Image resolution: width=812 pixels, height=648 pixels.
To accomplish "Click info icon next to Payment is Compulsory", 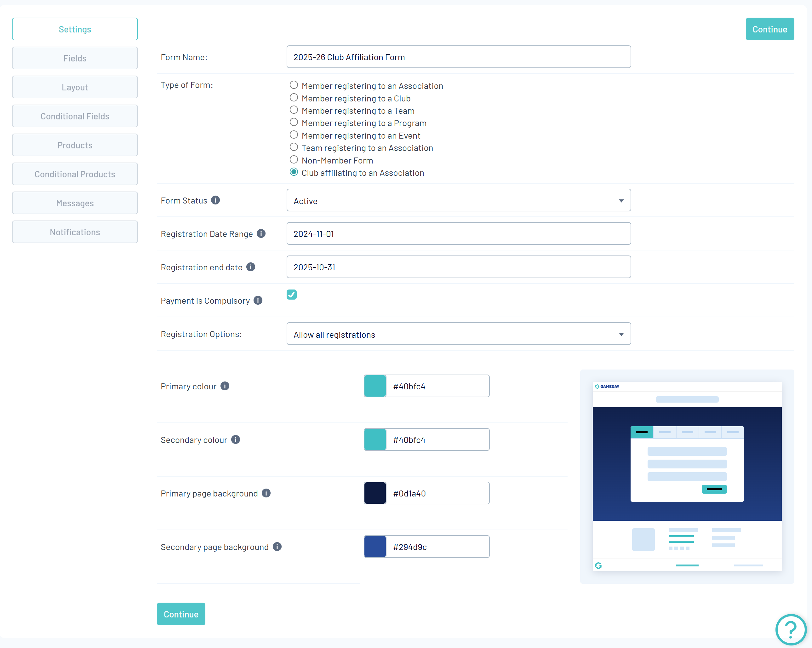I will coord(258,300).
